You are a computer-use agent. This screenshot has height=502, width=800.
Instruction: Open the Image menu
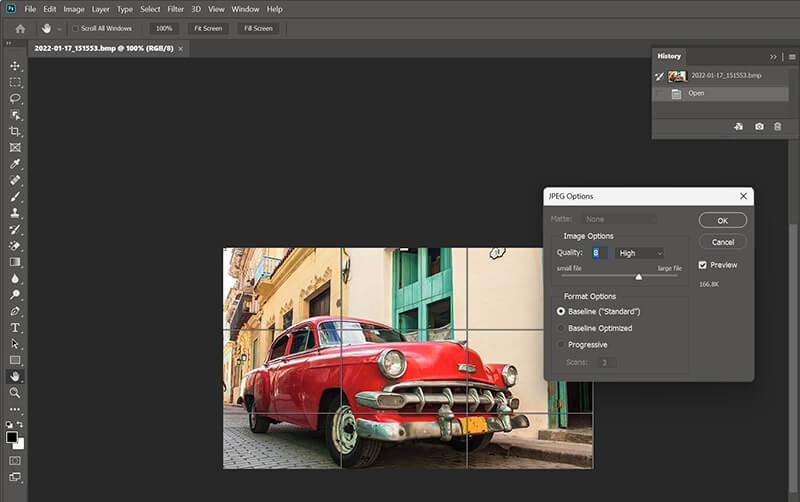click(x=73, y=9)
